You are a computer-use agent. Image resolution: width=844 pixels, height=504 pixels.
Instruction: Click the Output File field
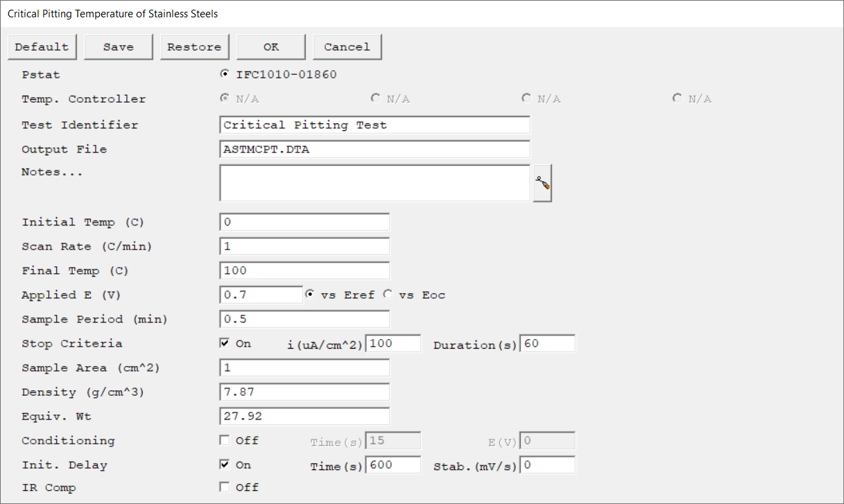(374, 150)
